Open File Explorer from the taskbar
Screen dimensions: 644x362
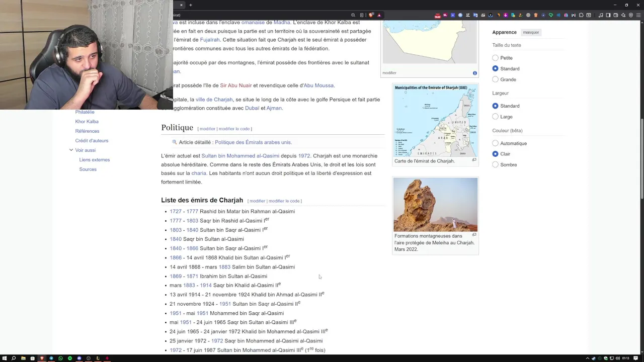tap(23, 358)
